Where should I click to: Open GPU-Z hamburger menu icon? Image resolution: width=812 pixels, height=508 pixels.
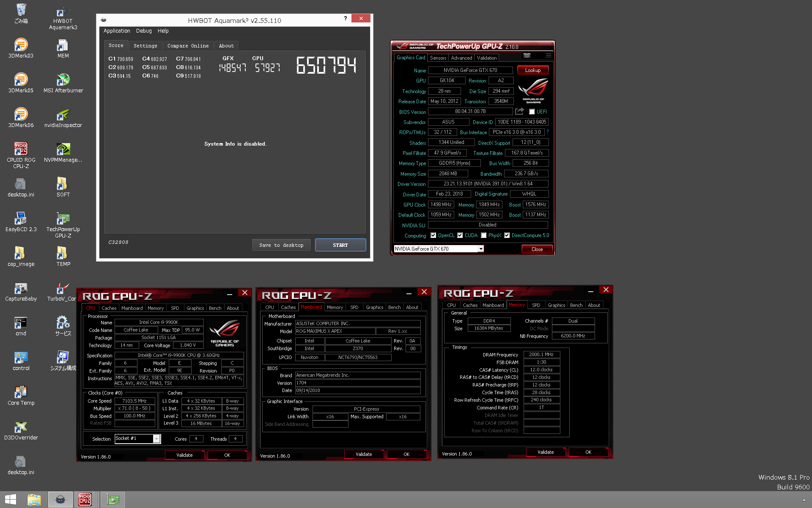coord(549,55)
